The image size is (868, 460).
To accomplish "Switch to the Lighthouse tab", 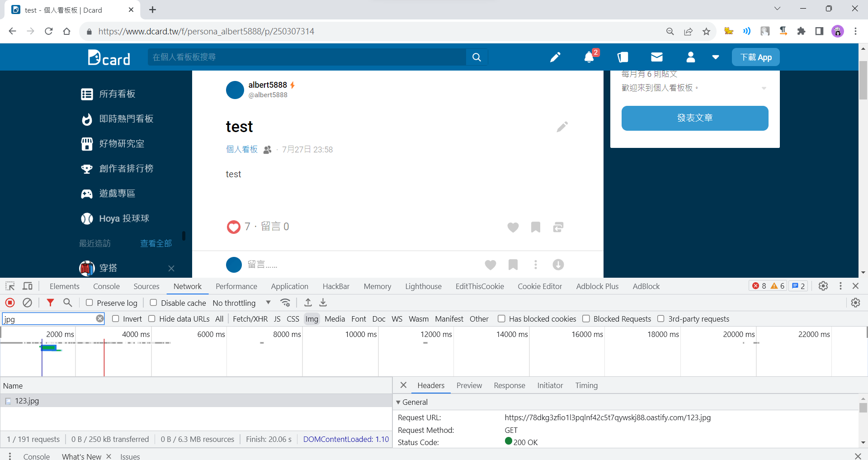I will (424, 286).
